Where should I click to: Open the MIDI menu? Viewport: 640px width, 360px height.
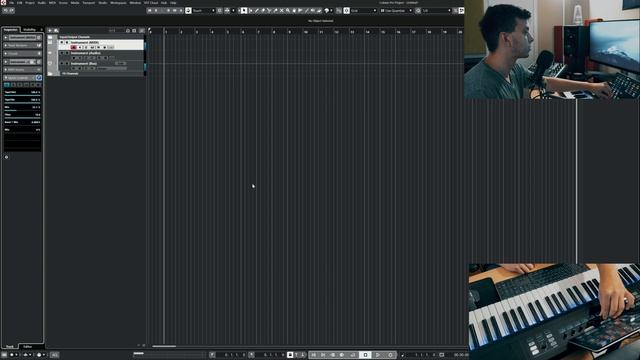point(52,2)
